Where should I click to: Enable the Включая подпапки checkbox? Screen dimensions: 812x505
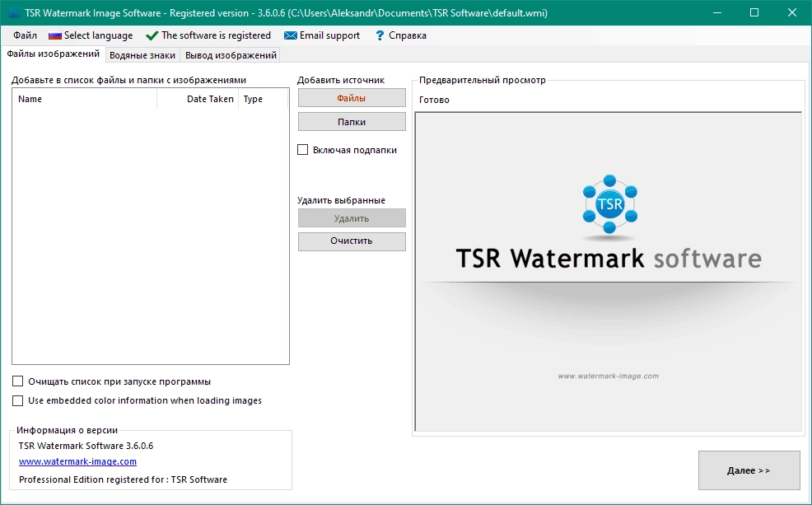(x=302, y=150)
